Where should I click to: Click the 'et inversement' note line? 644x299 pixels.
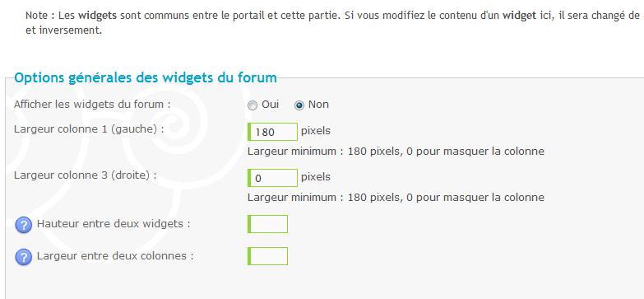point(63,30)
